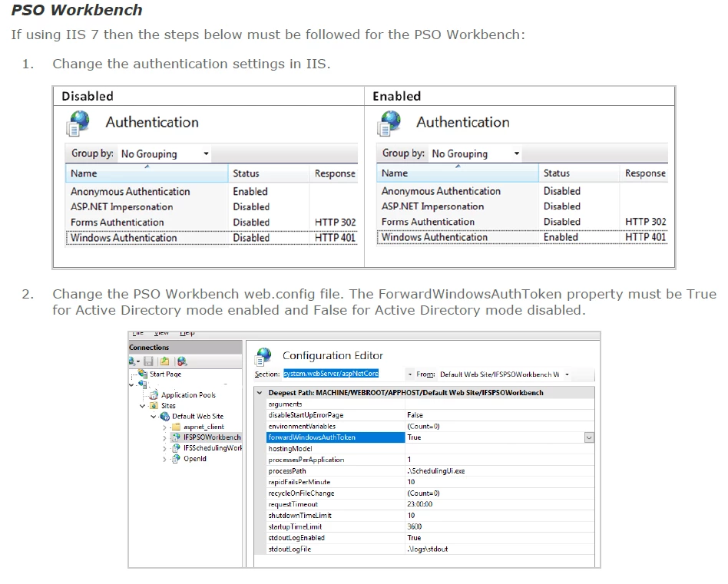The width and height of the screenshot is (728, 584).
Task: Click the save floppy disk icon in Connections
Action: pos(148,361)
